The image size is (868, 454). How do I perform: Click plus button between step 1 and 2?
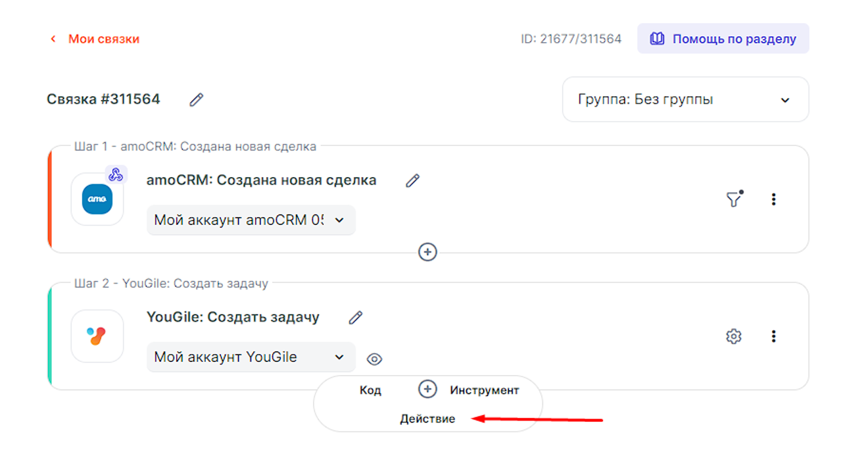[427, 252]
